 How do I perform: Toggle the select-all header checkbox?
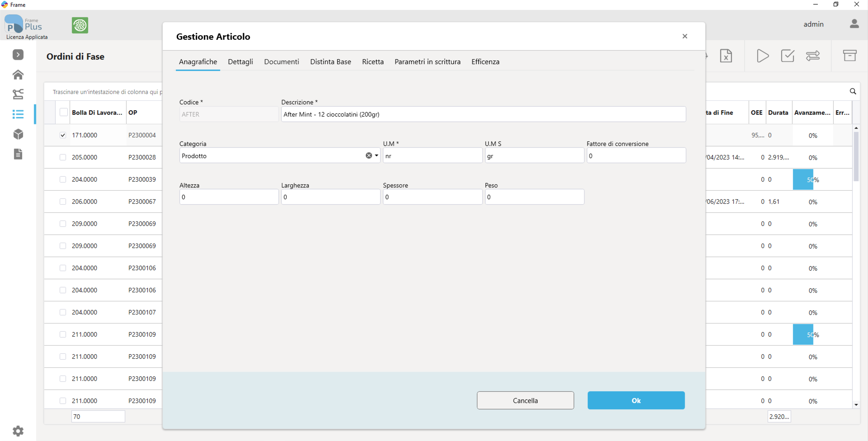point(63,112)
